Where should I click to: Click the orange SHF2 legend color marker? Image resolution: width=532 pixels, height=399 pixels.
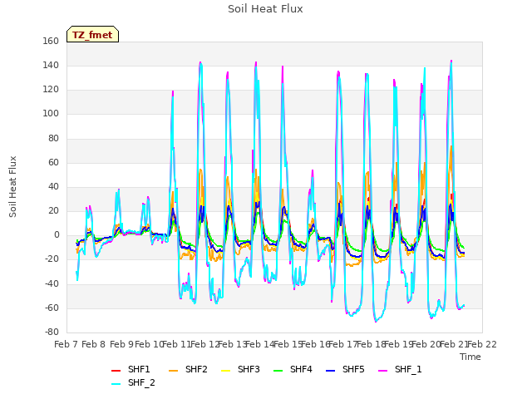coord(174,371)
